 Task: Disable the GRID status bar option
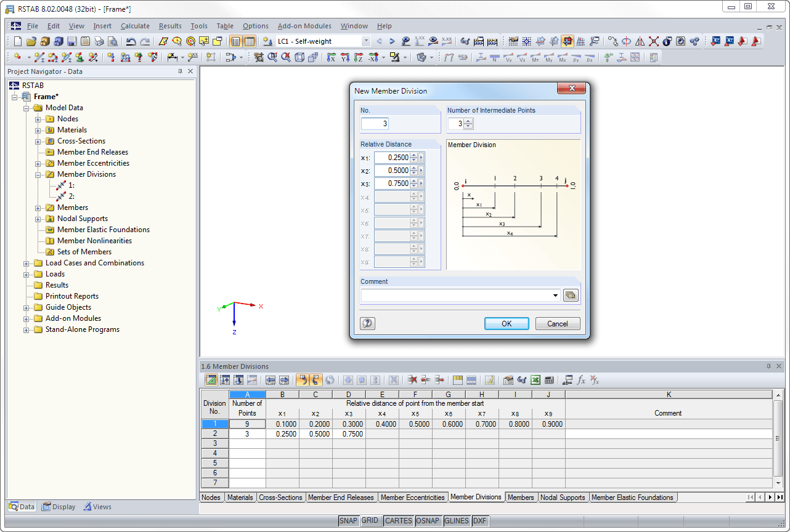point(372,520)
